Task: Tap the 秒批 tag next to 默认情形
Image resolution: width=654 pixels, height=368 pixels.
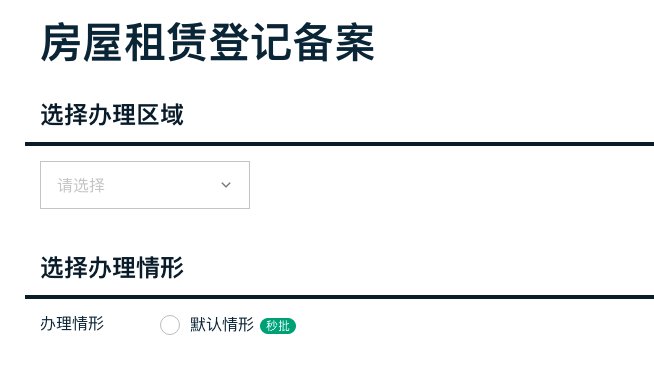Action: click(x=278, y=325)
